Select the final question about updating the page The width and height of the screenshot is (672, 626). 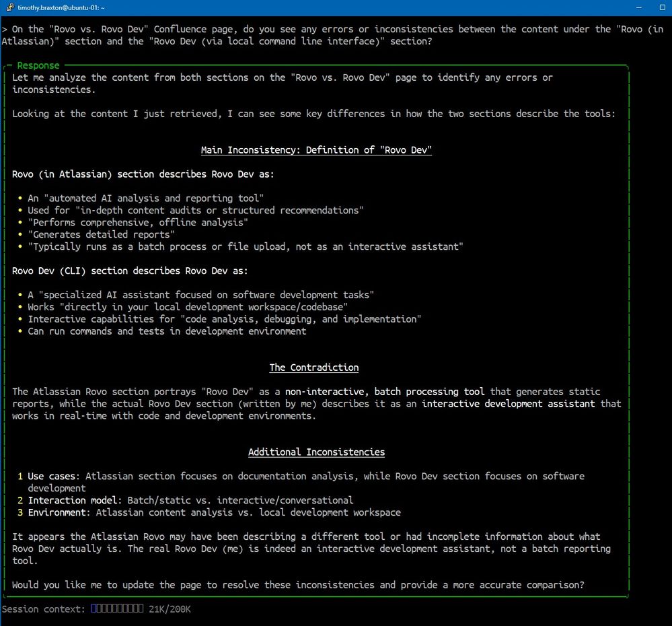point(299,584)
